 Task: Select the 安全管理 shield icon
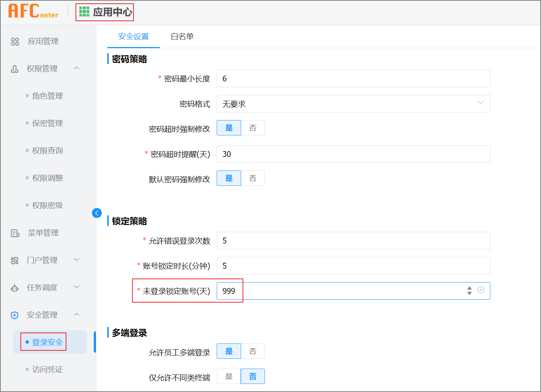pyautogui.click(x=14, y=315)
